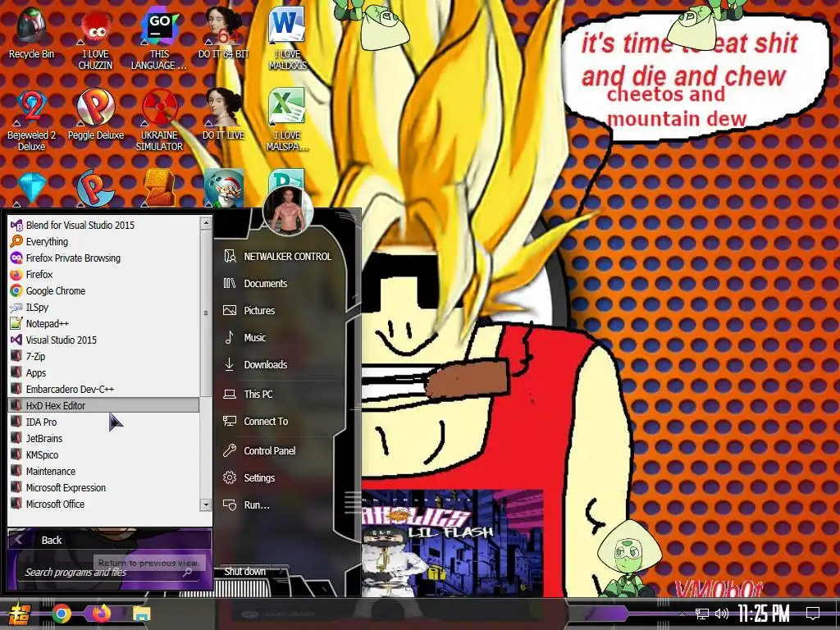The image size is (840, 630).
Task: Open Pictures from Start menu
Action: (279, 311)
